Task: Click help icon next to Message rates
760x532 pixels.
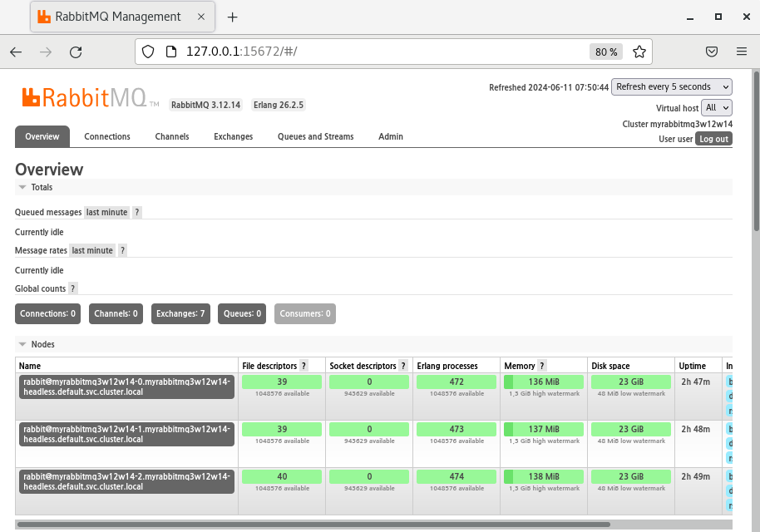Action: click(122, 250)
